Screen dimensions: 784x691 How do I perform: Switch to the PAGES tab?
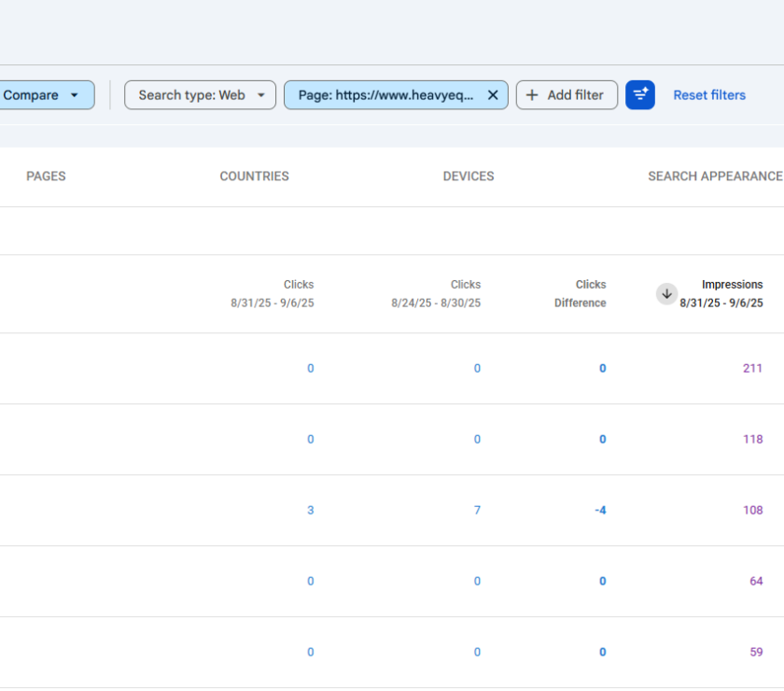point(46,176)
